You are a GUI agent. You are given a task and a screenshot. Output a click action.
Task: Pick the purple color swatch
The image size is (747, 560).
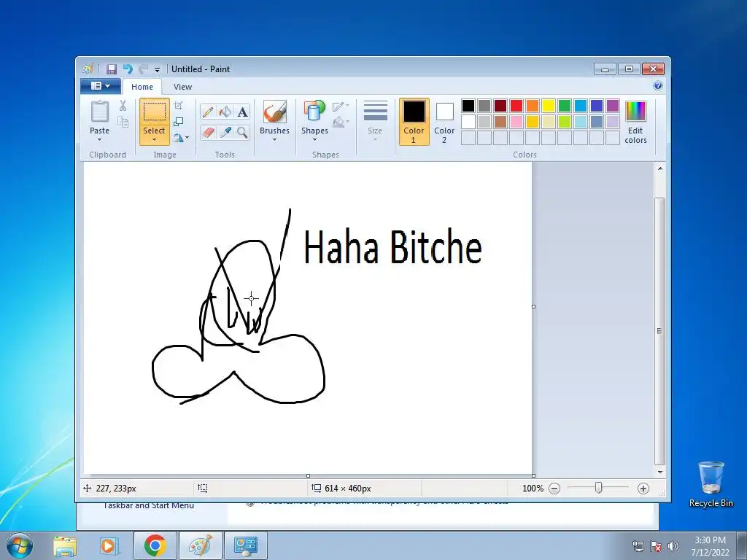point(613,106)
